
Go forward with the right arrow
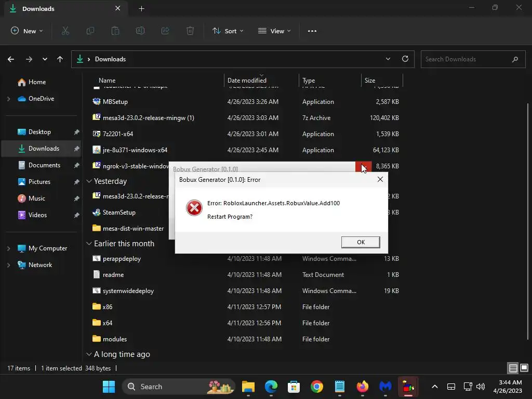(29, 59)
